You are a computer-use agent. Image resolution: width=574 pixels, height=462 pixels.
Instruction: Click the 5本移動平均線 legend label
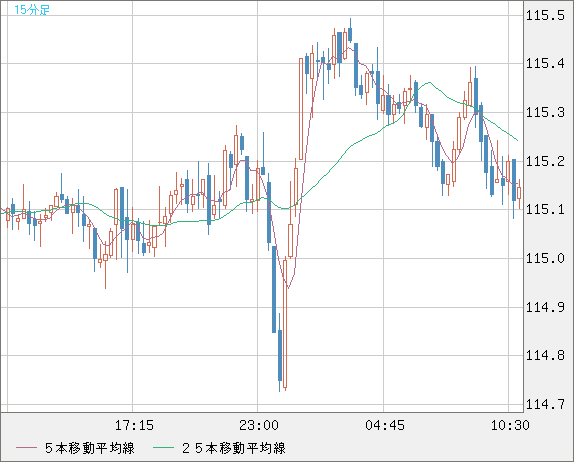(x=90, y=448)
